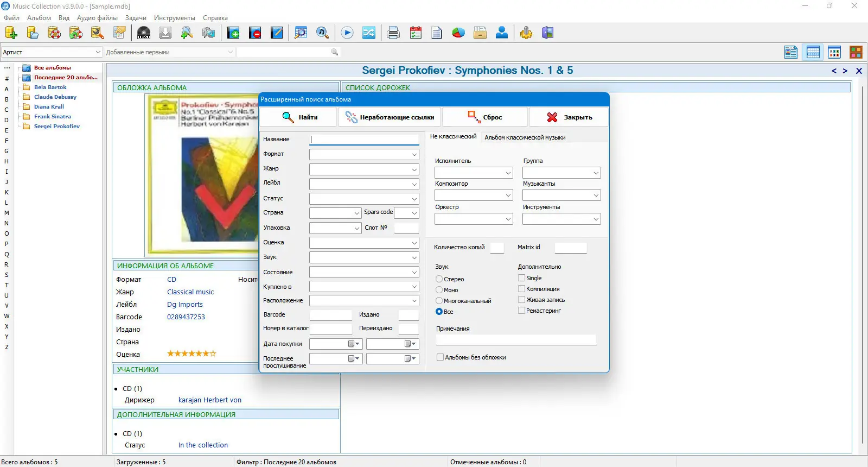This screenshot has width=868, height=467.
Task: Expand the Исполнитель combo box
Action: click(x=474, y=173)
